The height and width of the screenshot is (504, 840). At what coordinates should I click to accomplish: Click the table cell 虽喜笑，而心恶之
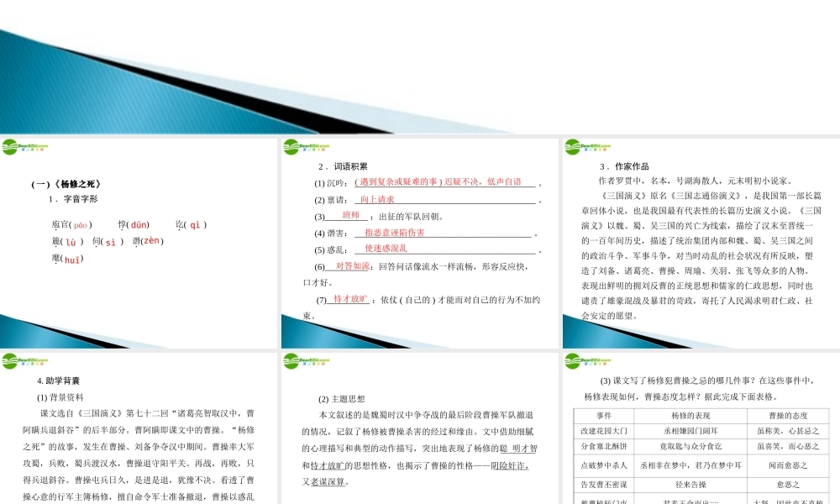click(788, 446)
